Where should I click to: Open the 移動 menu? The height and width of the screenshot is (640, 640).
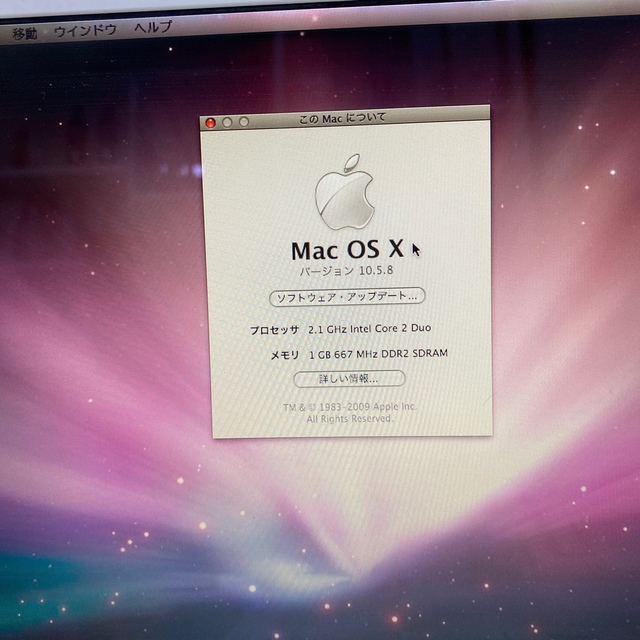[x=24, y=33]
